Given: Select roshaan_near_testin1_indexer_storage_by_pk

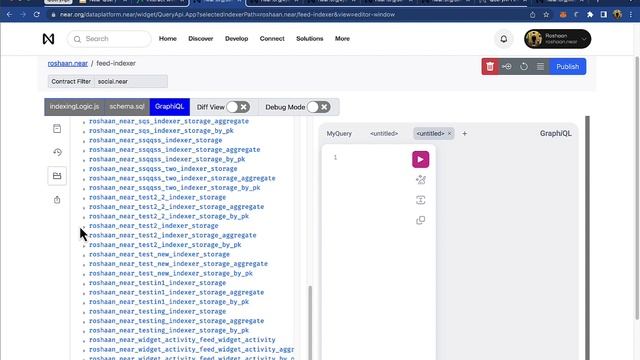Looking at the screenshot, I should click(169, 302).
